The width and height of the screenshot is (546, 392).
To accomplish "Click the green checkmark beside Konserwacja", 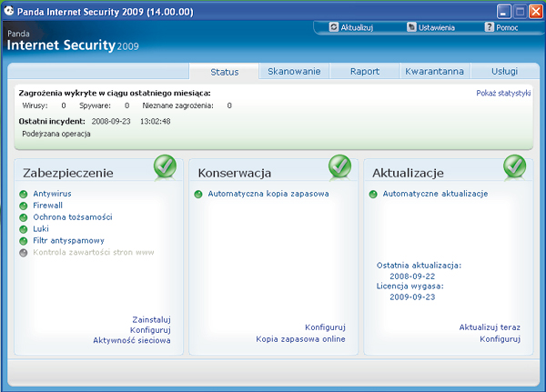I will [339, 166].
